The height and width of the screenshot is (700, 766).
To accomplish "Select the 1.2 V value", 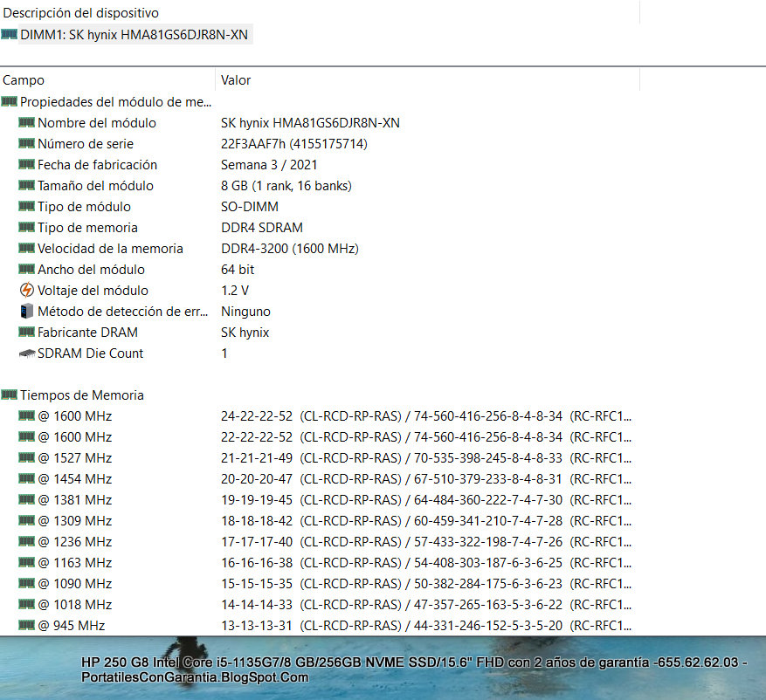I will pyautogui.click(x=235, y=291).
